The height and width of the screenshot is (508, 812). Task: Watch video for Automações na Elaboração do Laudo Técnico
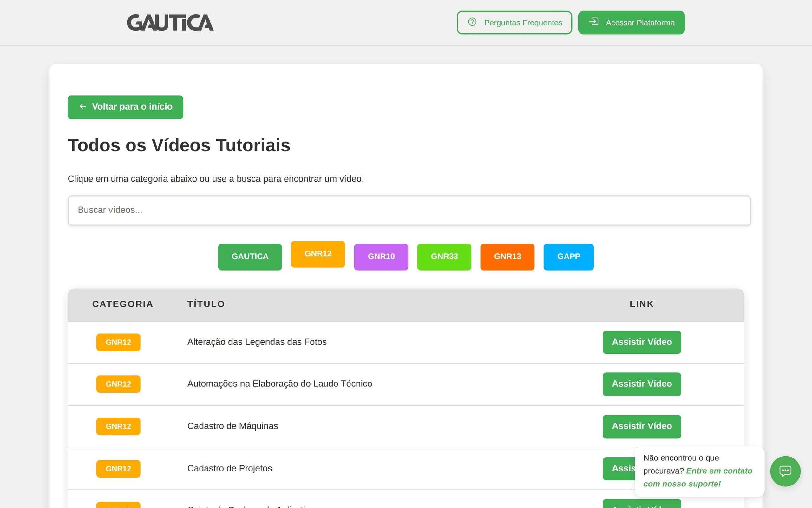click(642, 384)
